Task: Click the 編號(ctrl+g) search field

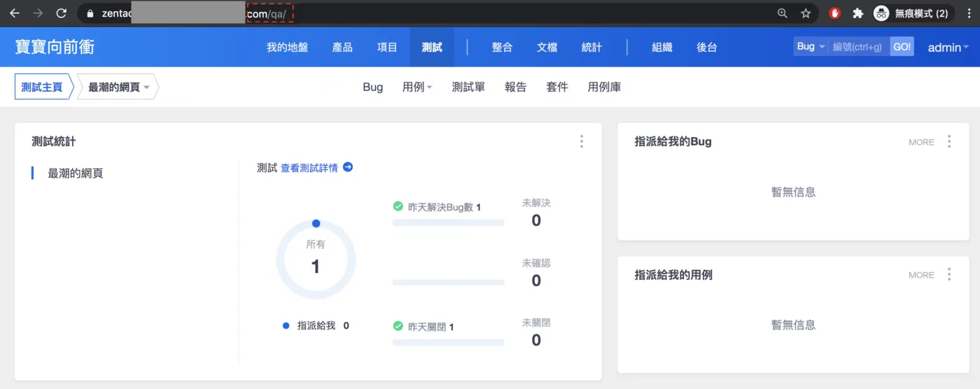Action: coord(858,47)
